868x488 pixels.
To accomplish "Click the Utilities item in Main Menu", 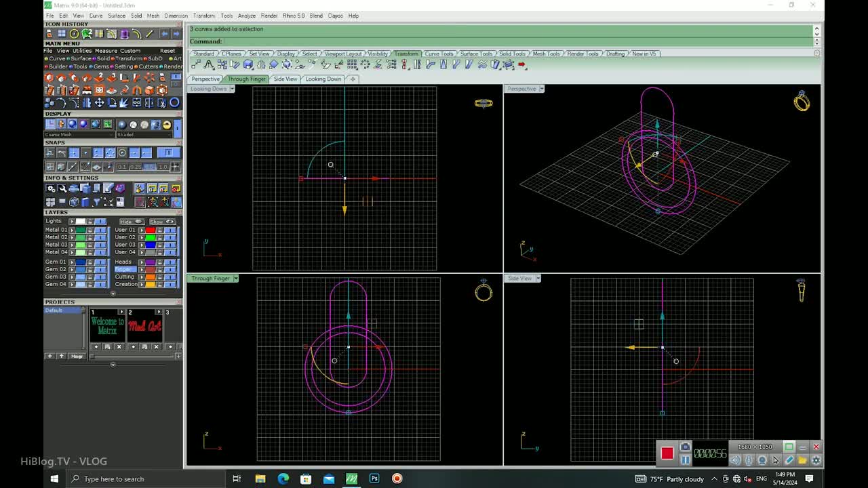I will pyautogui.click(x=82, y=51).
